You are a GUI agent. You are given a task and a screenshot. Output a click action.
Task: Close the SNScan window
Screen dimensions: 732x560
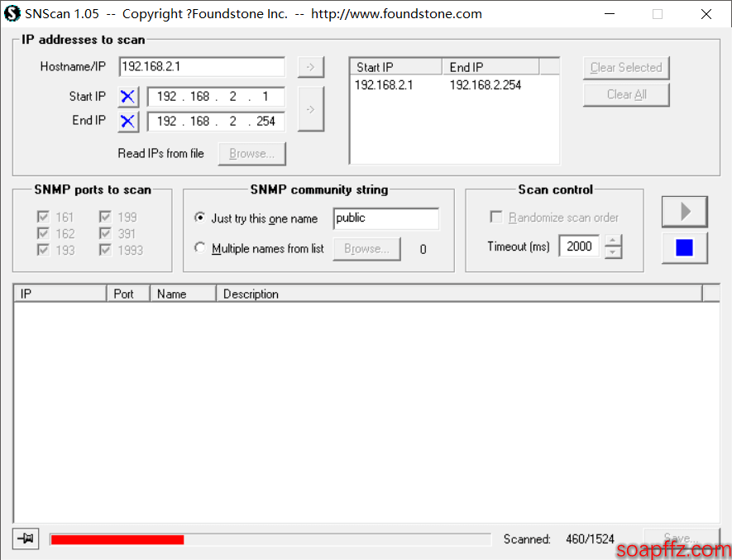tap(706, 14)
